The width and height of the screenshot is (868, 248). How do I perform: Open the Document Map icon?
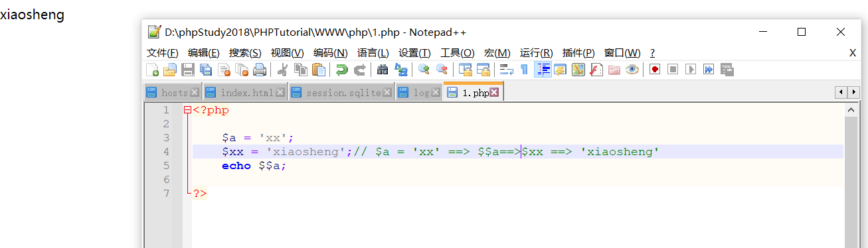[578, 69]
